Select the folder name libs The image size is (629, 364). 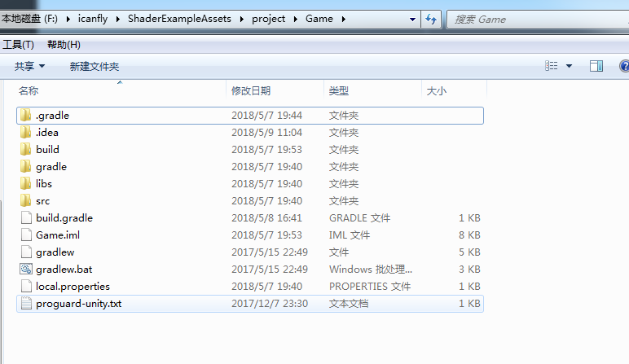[x=44, y=183]
